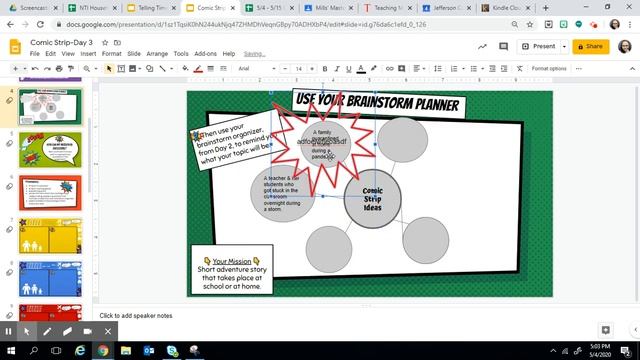Click the Insert image icon

click(x=132, y=69)
